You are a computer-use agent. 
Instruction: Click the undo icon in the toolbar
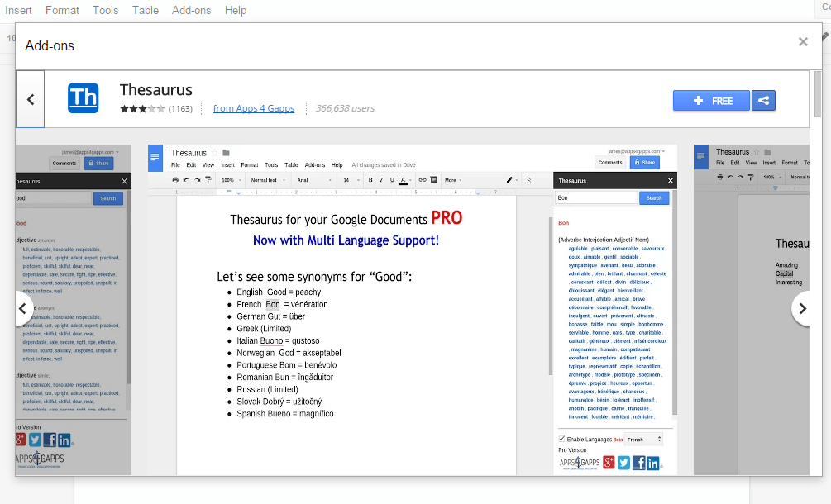pos(186,180)
